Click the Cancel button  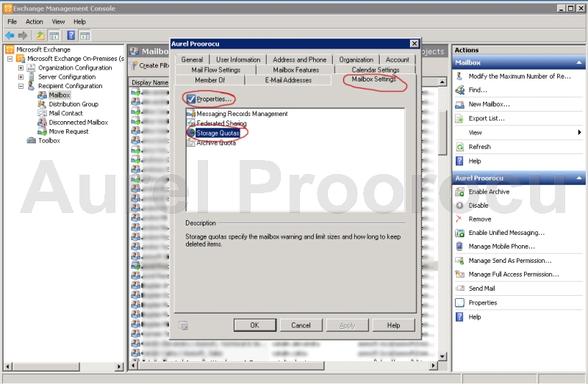[x=301, y=325]
